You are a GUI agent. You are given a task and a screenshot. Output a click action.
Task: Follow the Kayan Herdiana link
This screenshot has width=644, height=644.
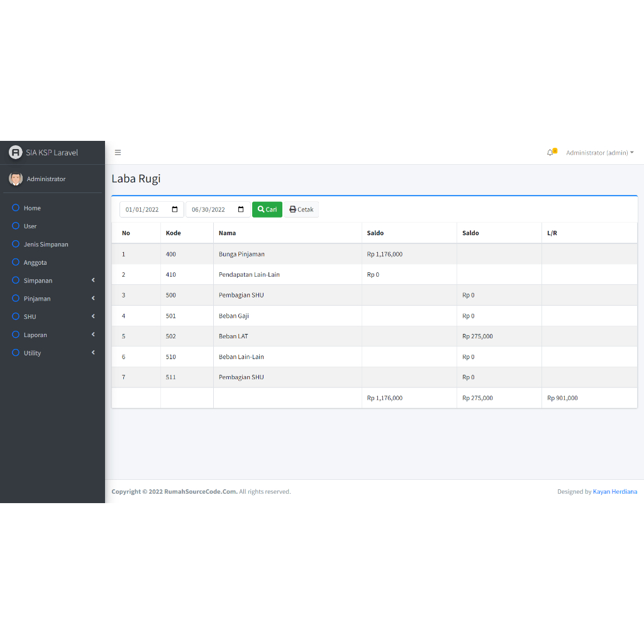[x=614, y=492]
